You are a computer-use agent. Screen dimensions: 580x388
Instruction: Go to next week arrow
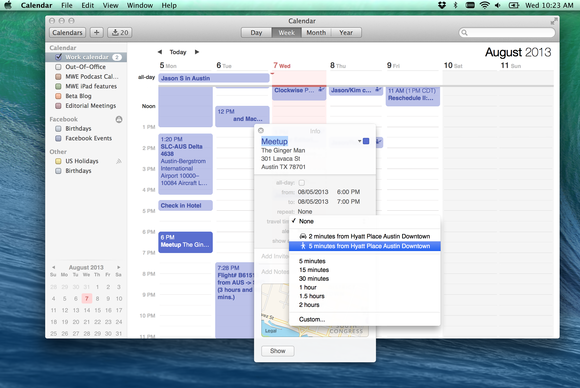(x=197, y=52)
